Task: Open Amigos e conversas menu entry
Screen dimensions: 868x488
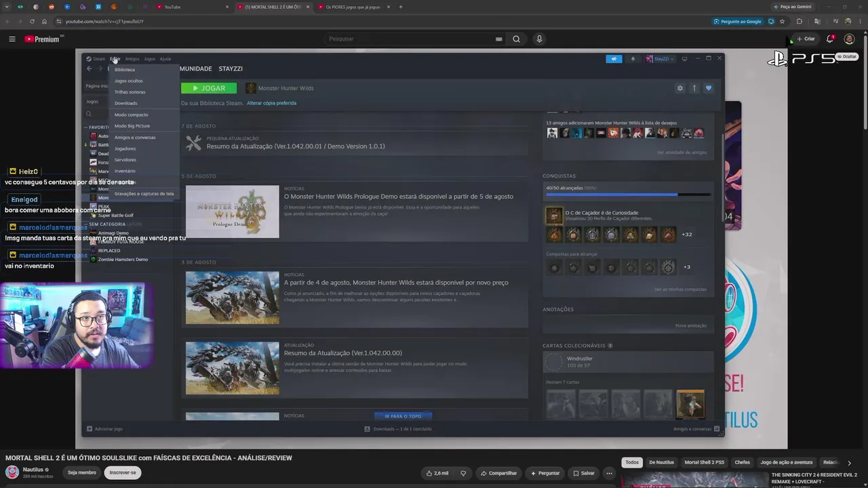Action: pyautogui.click(x=144, y=137)
